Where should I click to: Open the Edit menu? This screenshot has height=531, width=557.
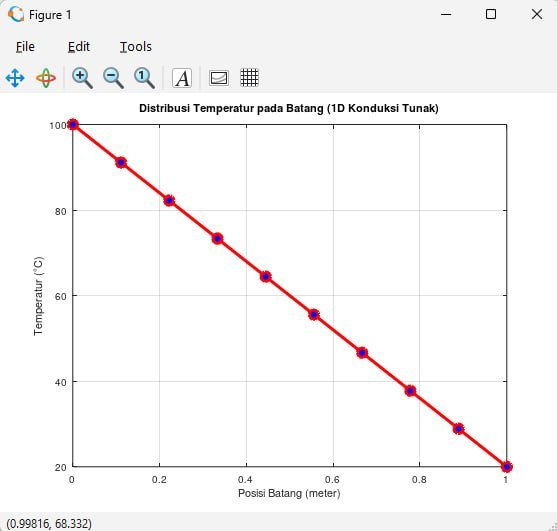79,47
